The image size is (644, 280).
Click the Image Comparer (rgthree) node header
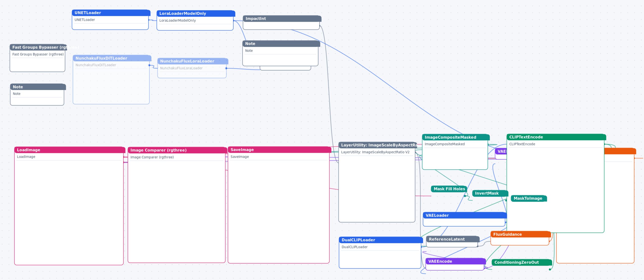tap(178, 150)
